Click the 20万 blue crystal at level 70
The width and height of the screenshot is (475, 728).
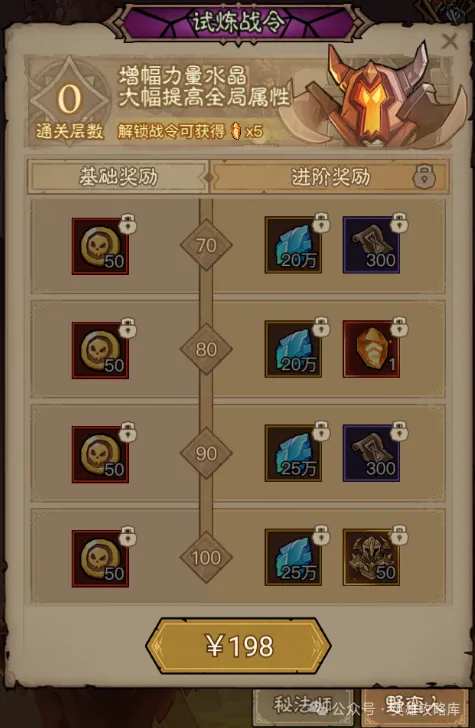(x=293, y=245)
